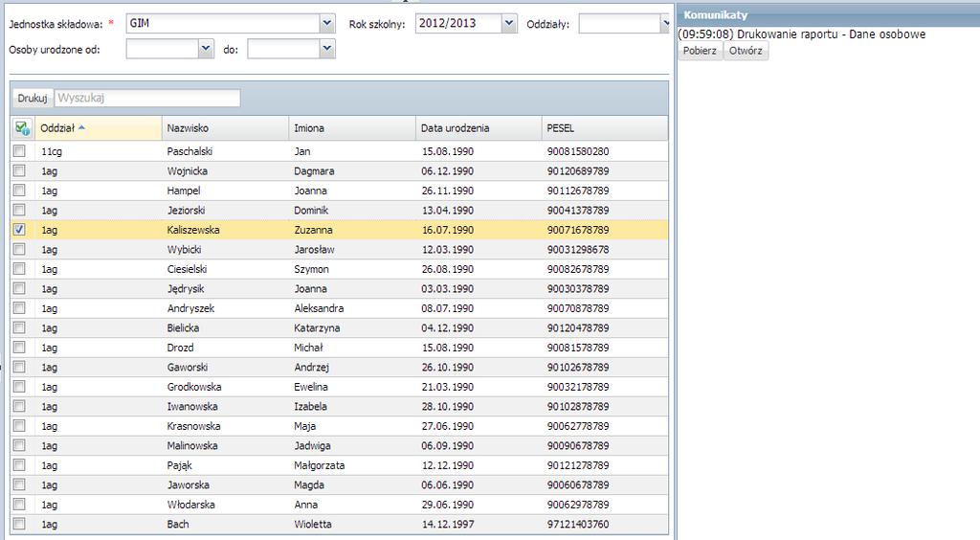Sort by the Nazwisko column header
Image resolution: width=980 pixels, height=540 pixels.
point(225,128)
